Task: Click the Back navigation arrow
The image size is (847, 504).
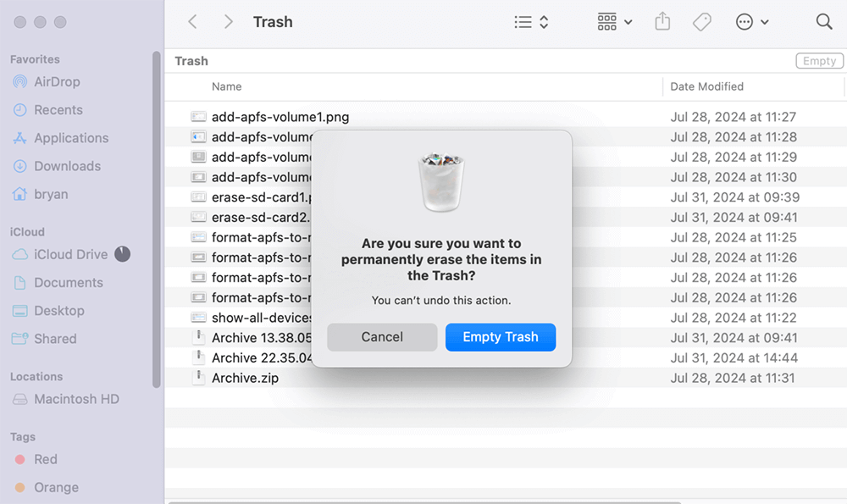Action: point(192,21)
